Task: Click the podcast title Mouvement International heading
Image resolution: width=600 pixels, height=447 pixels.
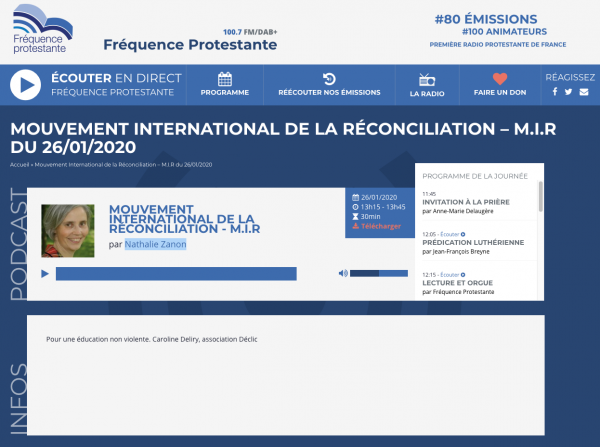Action: pyautogui.click(x=184, y=219)
